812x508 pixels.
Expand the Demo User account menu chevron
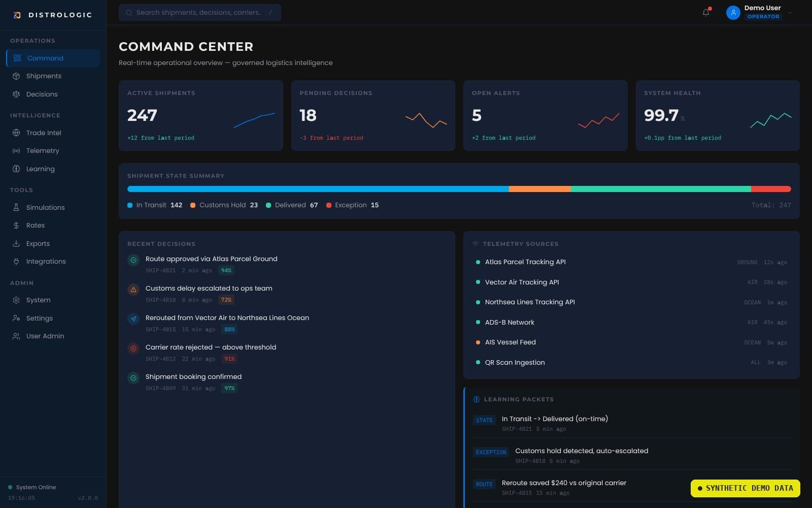pyautogui.click(x=790, y=13)
